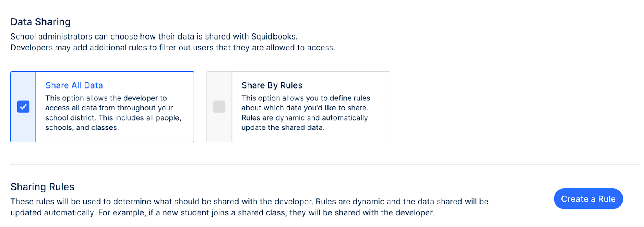644x227 pixels.
Task: Click the Share By Rules description text
Action: point(306,113)
